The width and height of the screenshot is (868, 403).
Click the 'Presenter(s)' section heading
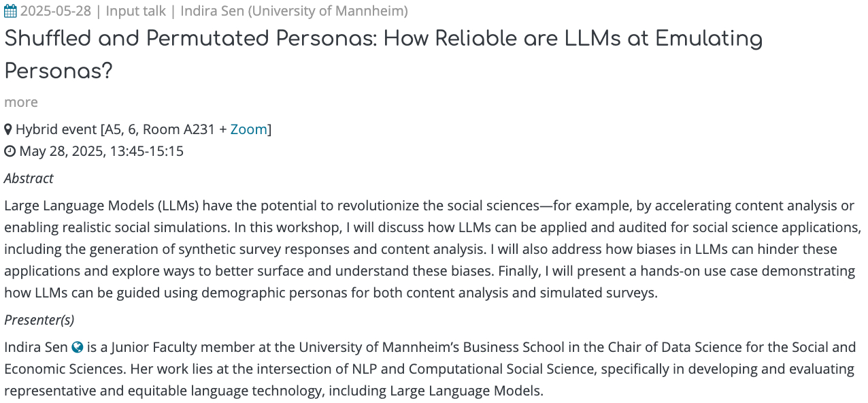click(x=39, y=320)
